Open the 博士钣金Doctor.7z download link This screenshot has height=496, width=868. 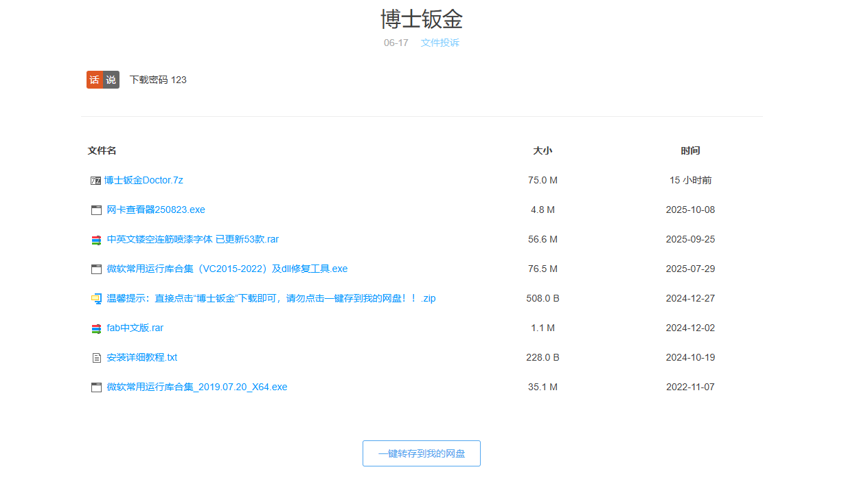(x=144, y=180)
